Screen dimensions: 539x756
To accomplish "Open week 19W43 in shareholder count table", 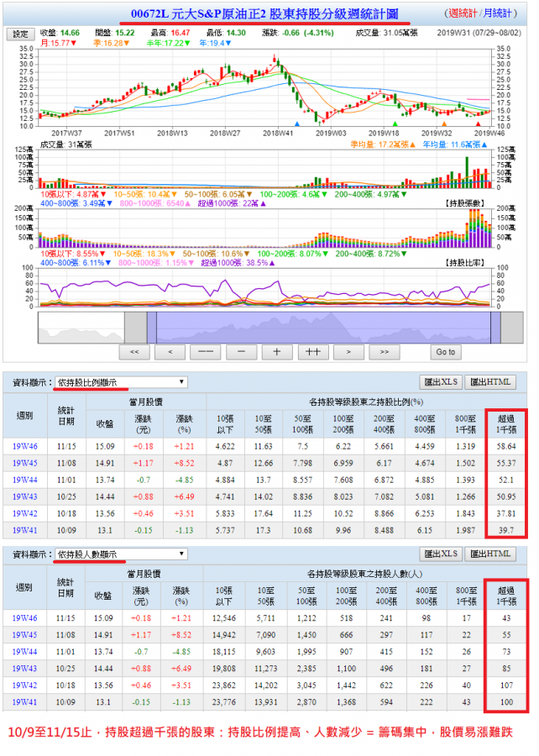I will pyautogui.click(x=24, y=669).
